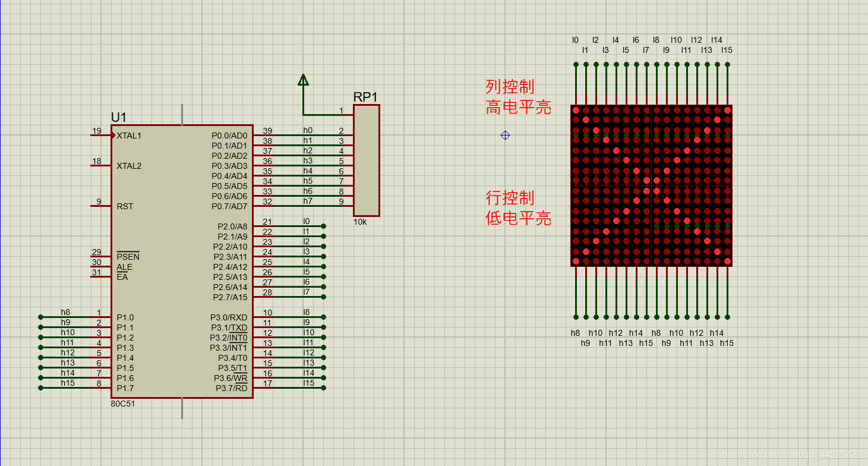Image resolution: width=868 pixels, height=466 pixels.
Task: Click the ALE pin label
Action: click(124, 267)
